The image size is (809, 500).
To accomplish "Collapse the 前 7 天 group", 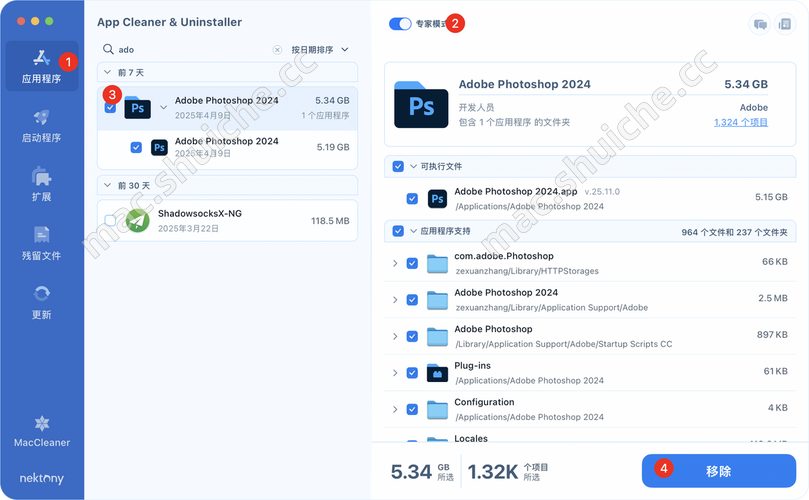I will point(108,72).
